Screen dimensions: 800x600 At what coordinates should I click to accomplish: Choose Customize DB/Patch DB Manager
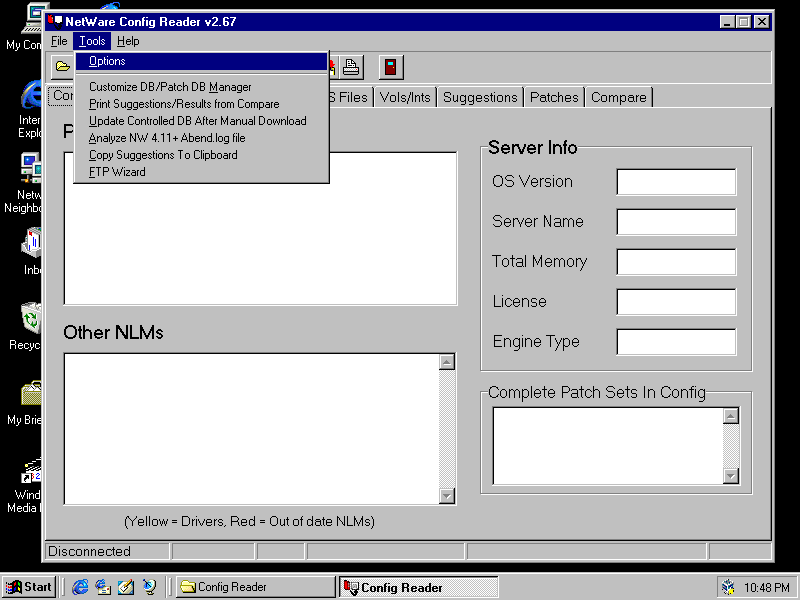pyautogui.click(x=202, y=87)
